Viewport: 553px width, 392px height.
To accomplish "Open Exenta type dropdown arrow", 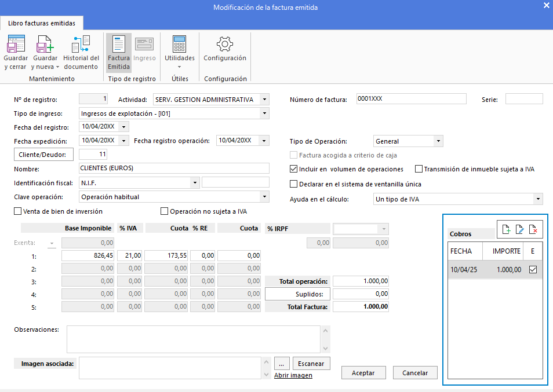I will pos(52,243).
